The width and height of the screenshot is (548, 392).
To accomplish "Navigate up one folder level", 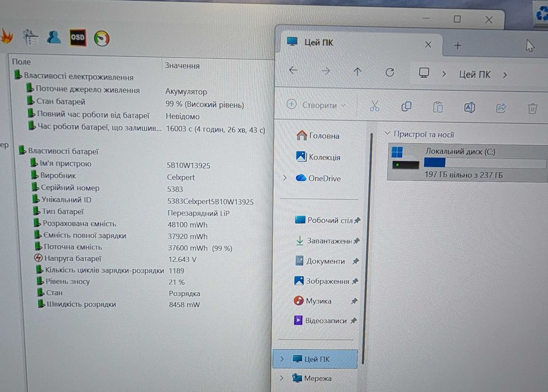I will coord(357,72).
